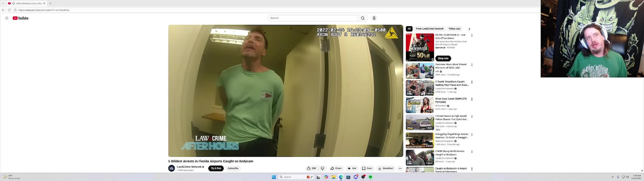Open a new browser tab with plus
644x181 pixels.
tap(50, 3)
